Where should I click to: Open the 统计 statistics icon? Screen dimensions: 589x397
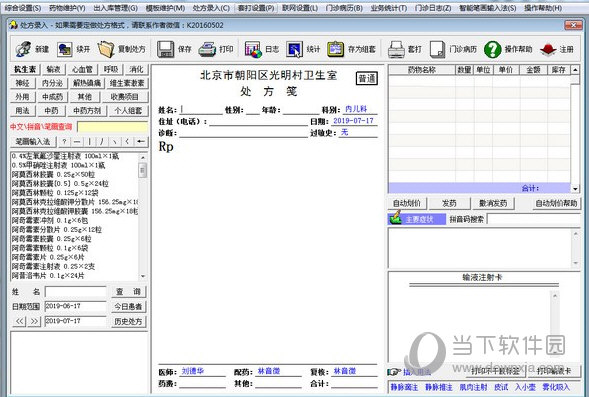(x=294, y=49)
